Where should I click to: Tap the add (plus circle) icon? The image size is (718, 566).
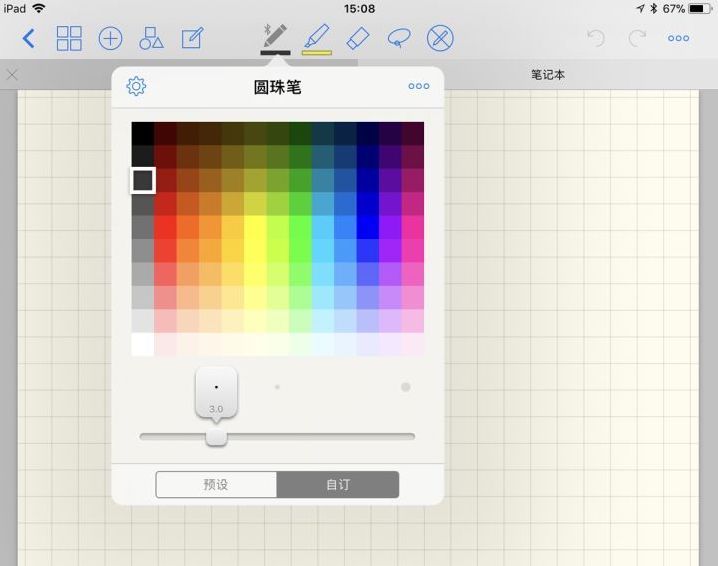110,38
